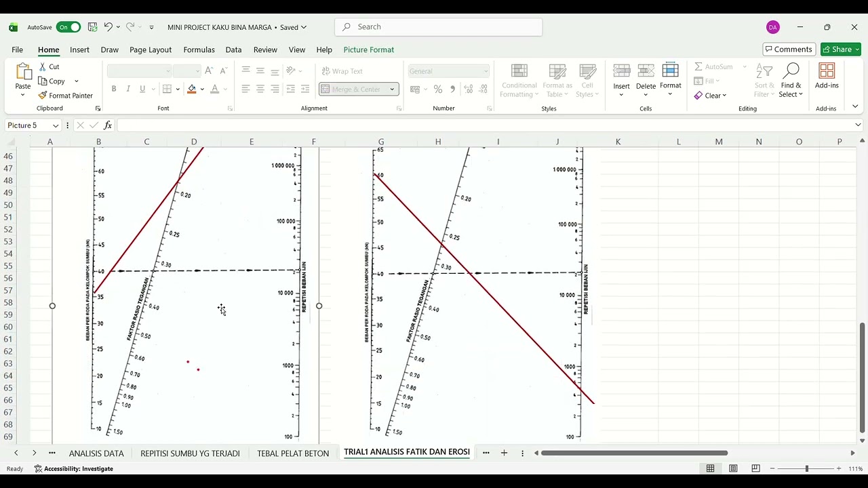Open the General number format dropdown
868x488 pixels.
(486, 71)
